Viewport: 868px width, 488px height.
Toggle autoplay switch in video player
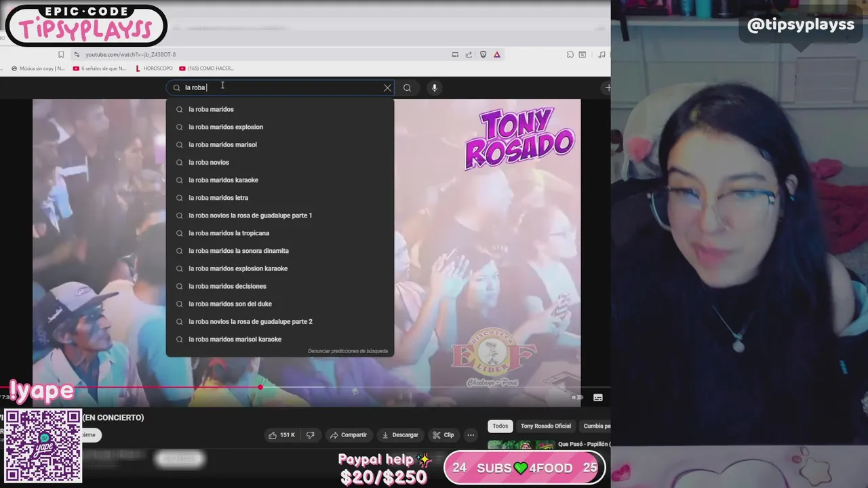pyautogui.click(x=577, y=397)
